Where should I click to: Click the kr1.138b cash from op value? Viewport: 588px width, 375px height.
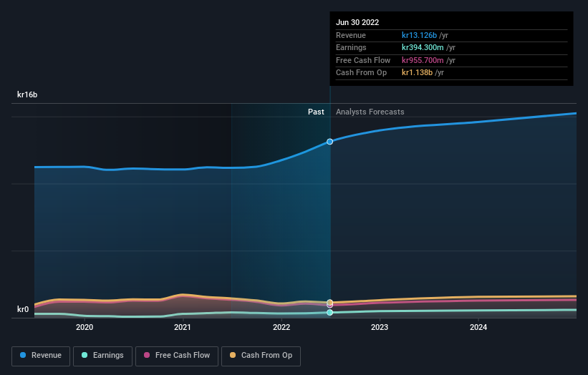click(x=417, y=73)
